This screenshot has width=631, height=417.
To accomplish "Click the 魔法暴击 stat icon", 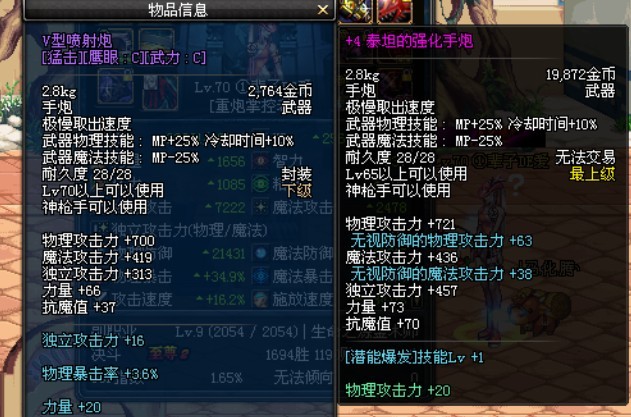I will point(260,276).
